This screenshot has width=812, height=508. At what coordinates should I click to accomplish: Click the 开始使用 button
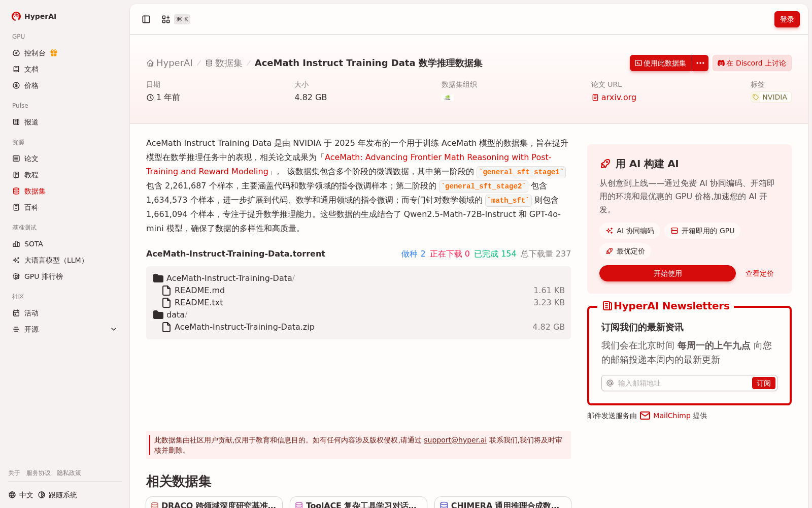click(x=667, y=273)
